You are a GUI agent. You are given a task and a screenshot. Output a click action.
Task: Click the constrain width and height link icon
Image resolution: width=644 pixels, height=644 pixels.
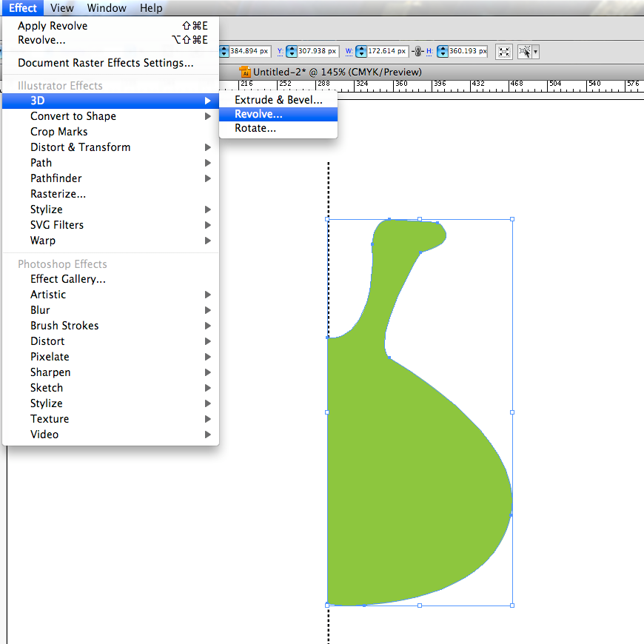tap(418, 52)
